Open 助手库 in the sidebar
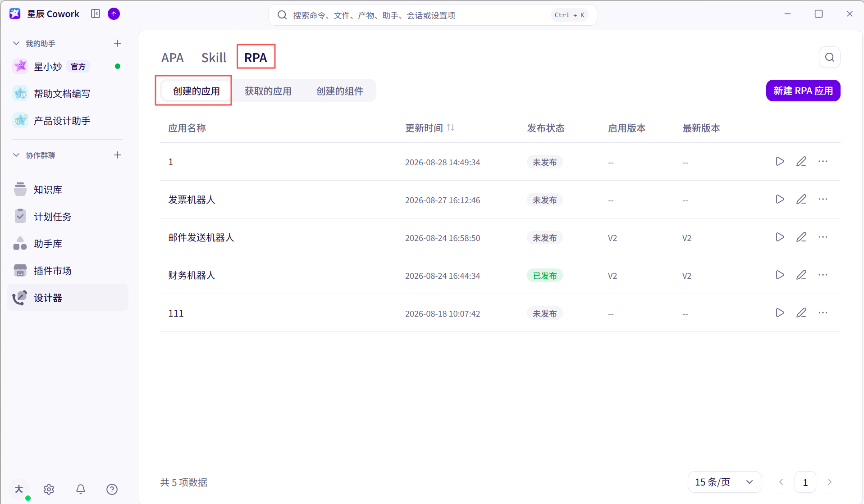The width and height of the screenshot is (864, 504). tap(68, 244)
